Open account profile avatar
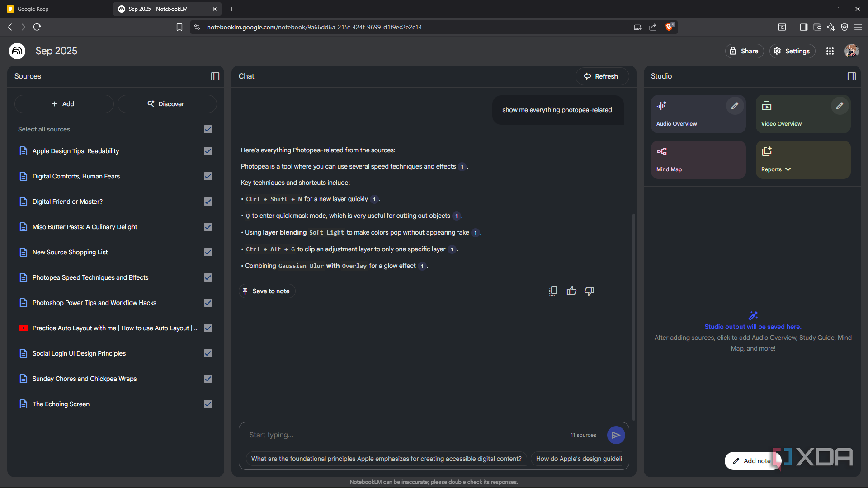The height and width of the screenshot is (488, 868). click(852, 51)
